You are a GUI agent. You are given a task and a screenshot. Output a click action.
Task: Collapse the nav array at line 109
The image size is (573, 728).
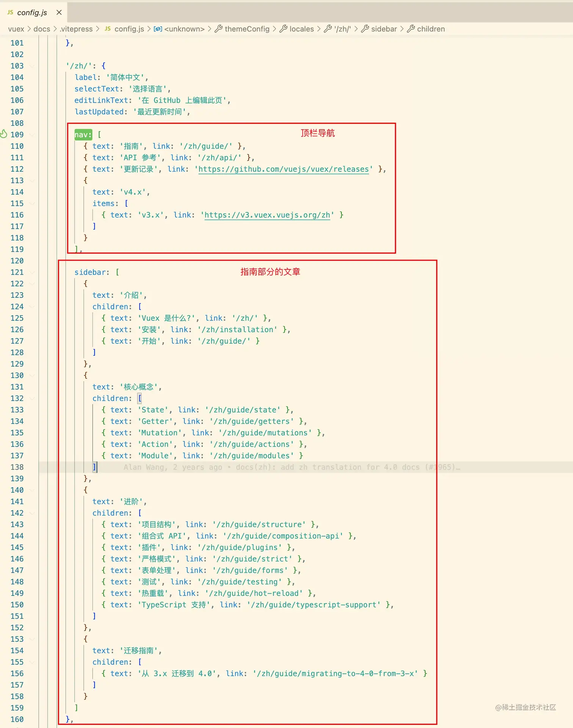tap(32, 134)
